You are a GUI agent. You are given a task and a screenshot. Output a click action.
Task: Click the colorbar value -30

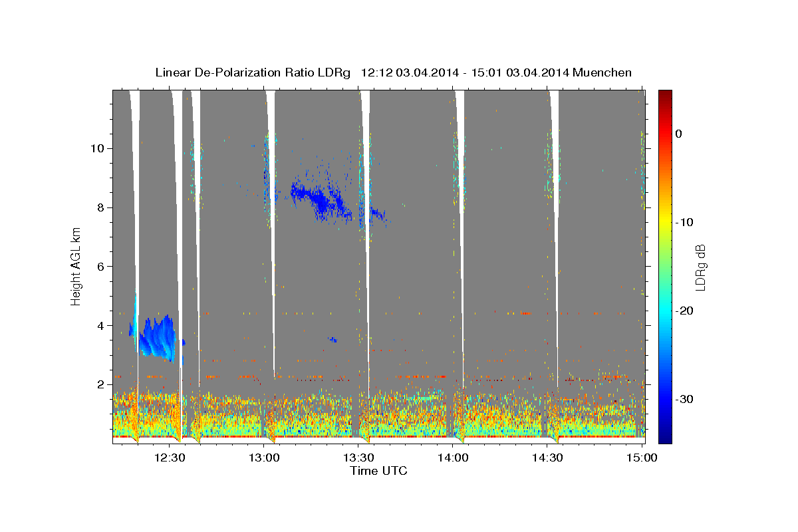(685, 399)
